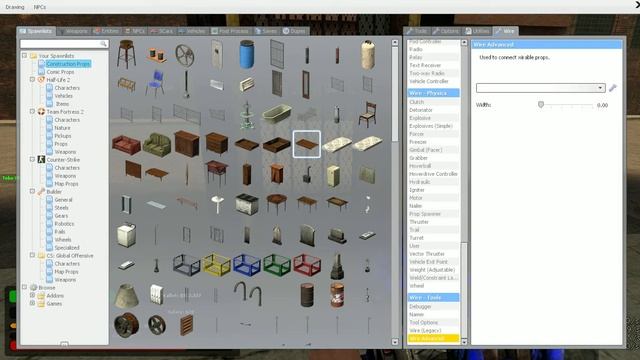Select Vehicles under Half-Life 2

pyautogui.click(x=63, y=96)
